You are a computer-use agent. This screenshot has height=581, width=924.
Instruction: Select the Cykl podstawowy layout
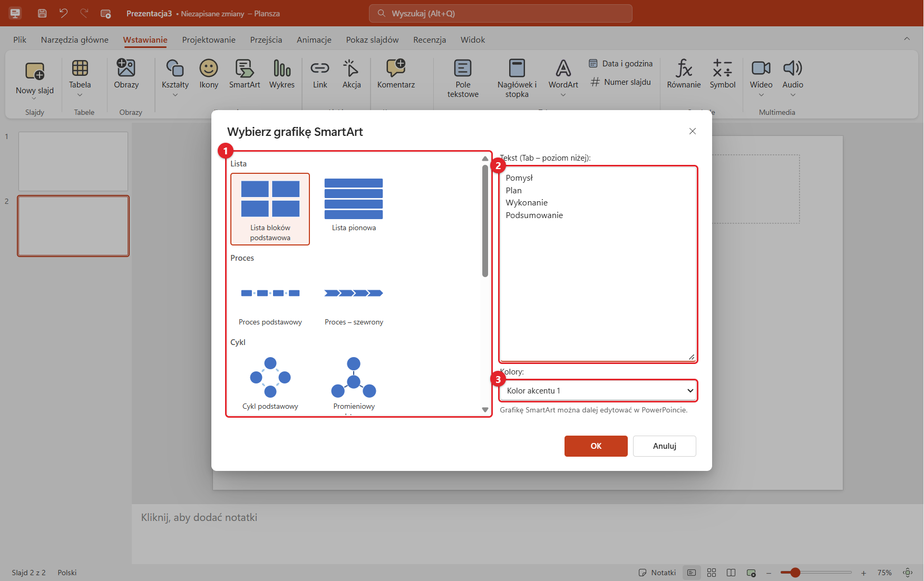point(270,383)
